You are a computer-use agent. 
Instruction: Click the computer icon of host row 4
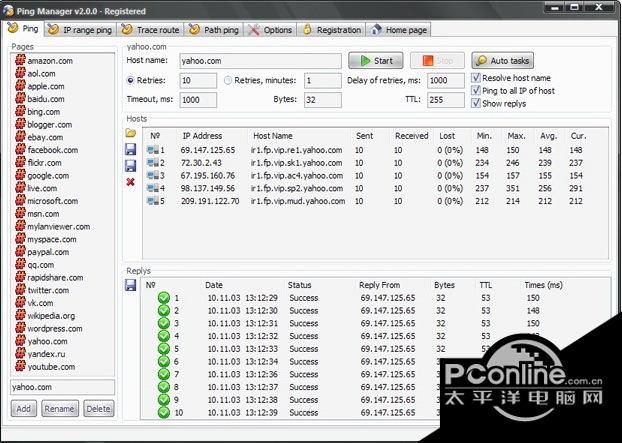pyautogui.click(x=153, y=188)
